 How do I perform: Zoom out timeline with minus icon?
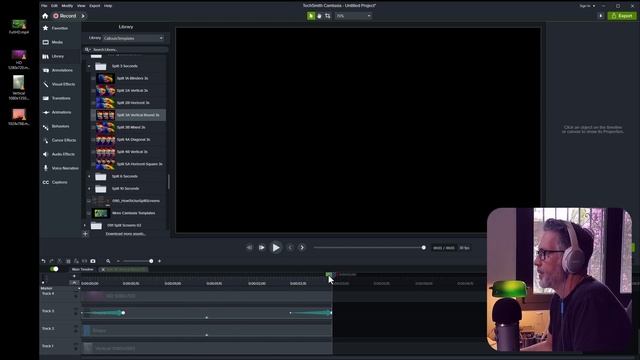point(118,261)
